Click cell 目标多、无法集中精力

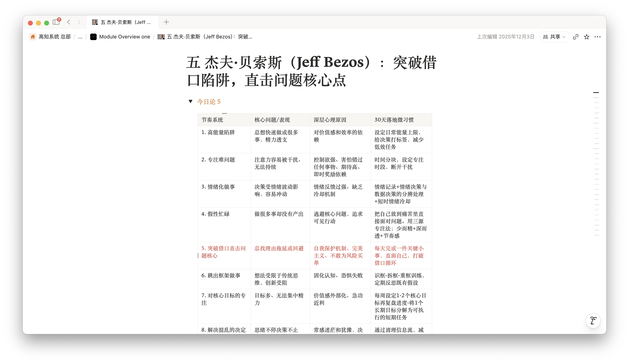click(280, 306)
